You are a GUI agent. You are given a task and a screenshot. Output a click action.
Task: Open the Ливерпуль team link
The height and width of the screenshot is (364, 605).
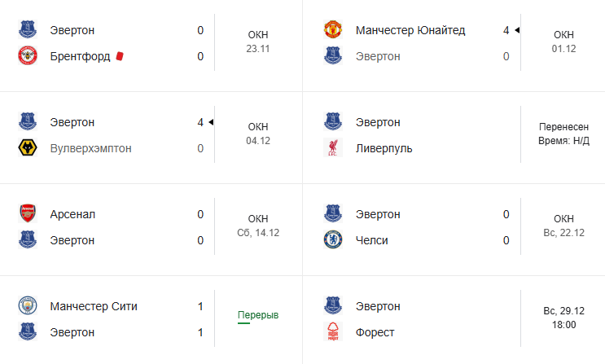pyautogui.click(x=384, y=148)
